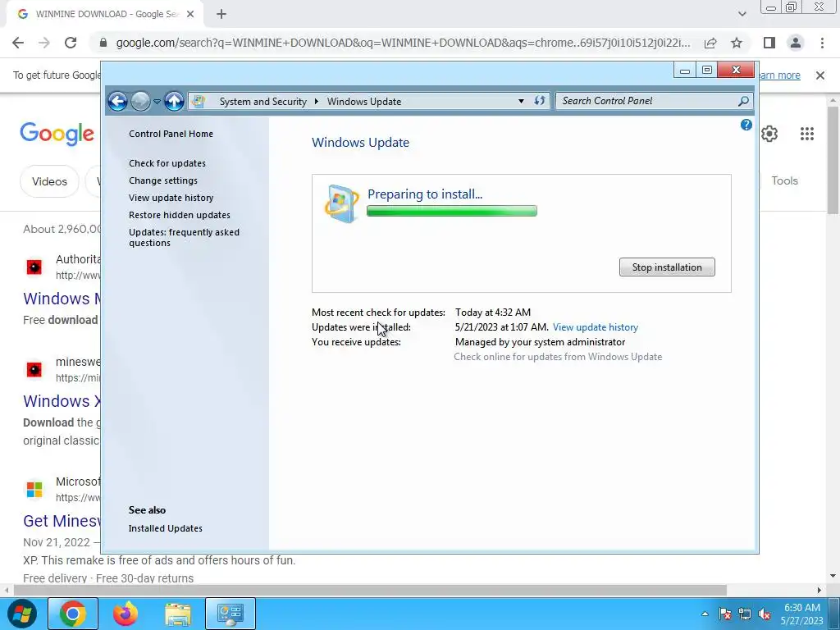Click Stop installation button
The image size is (840, 630).
pyautogui.click(x=667, y=267)
